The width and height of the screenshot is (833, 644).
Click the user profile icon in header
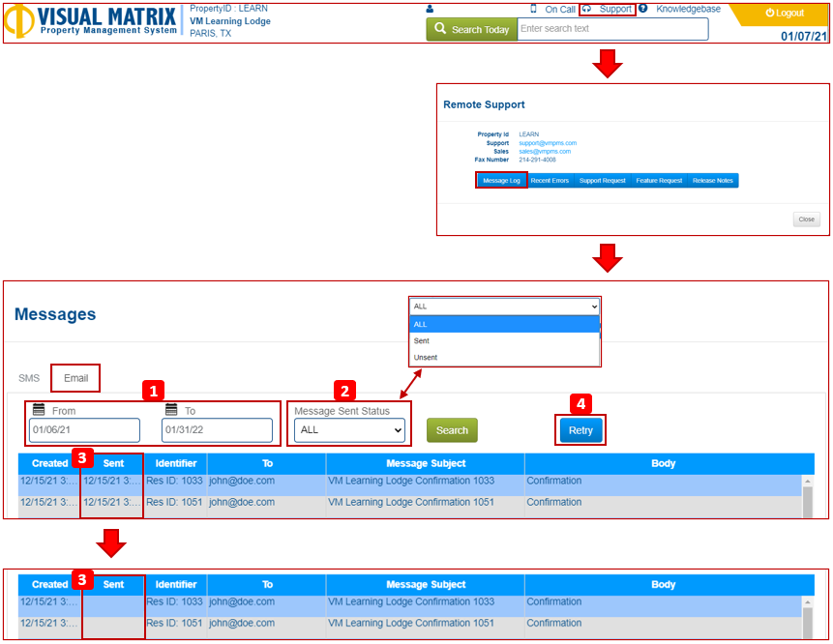pos(430,10)
